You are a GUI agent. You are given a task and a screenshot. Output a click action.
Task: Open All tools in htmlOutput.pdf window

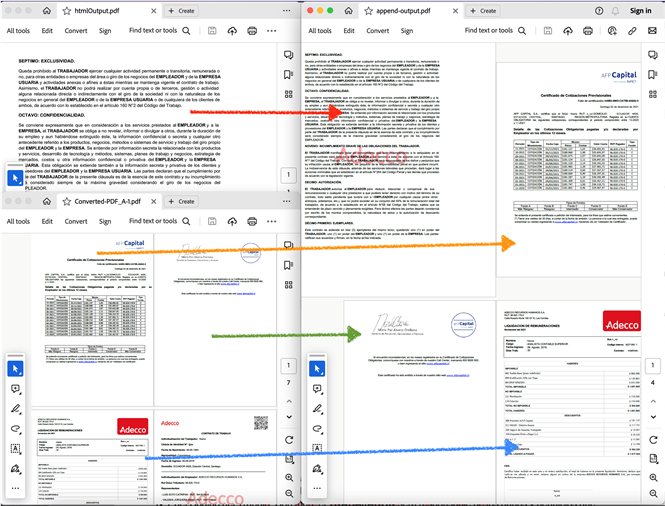pos(18,31)
